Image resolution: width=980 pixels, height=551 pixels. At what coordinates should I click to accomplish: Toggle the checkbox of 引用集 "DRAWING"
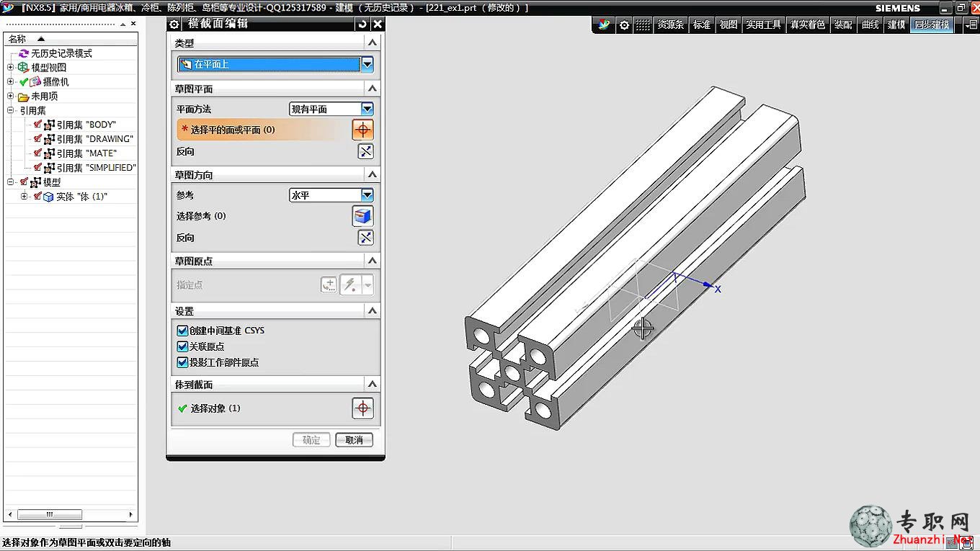pyautogui.click(x=38, y=138)
